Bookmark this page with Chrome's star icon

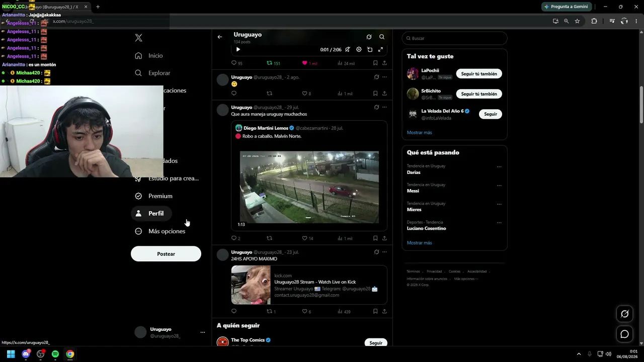[577, 21]
